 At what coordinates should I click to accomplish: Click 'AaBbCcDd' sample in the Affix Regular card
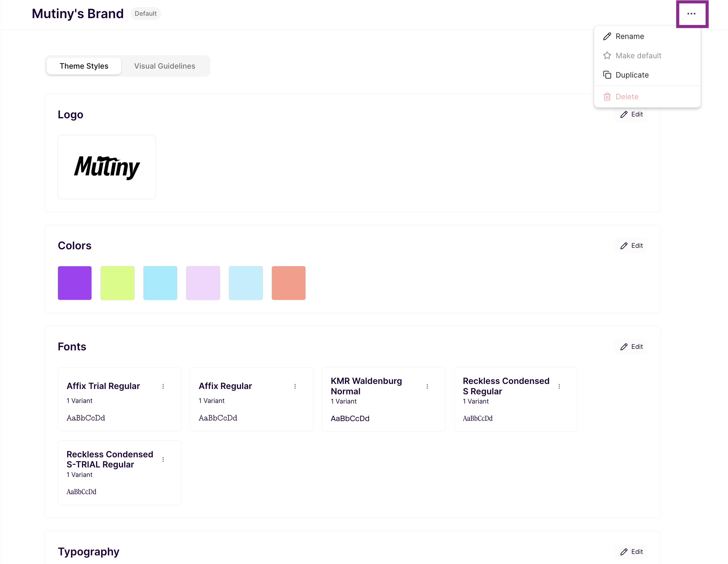(x=218, y=418)
